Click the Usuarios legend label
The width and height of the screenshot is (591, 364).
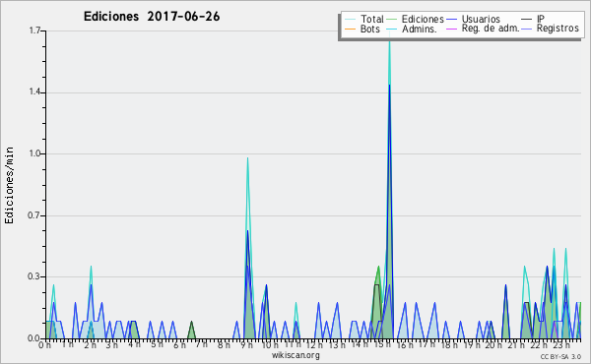(481, 19)
